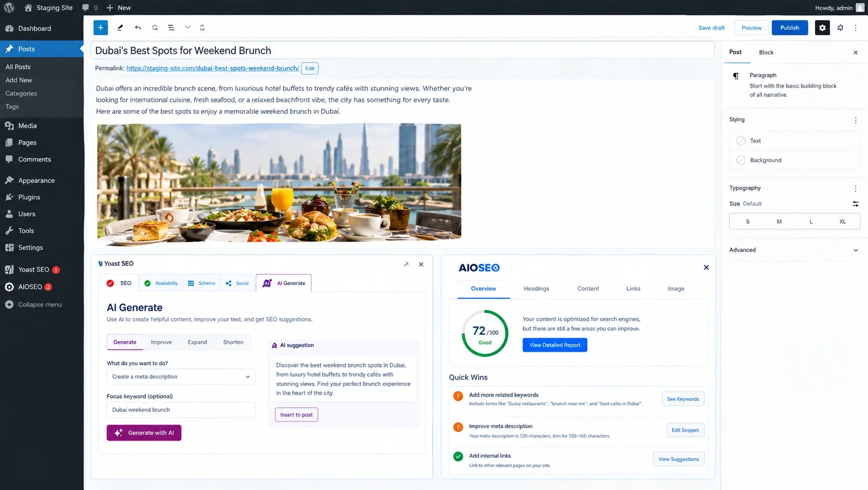
Task: Open the three-dot options menu beside Publish
Action: [856, 28]
